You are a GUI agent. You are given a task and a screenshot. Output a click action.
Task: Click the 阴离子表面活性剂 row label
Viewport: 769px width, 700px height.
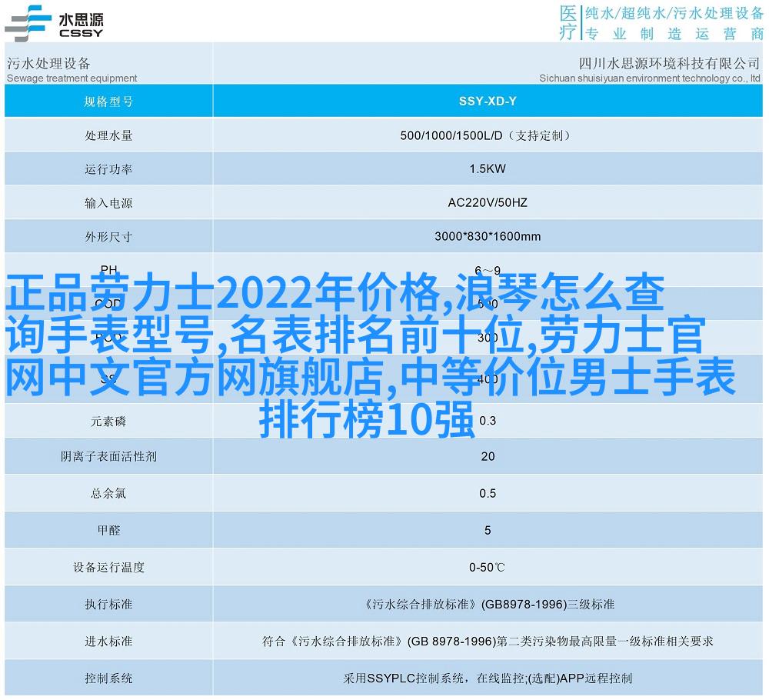click(x=108, y=457)
